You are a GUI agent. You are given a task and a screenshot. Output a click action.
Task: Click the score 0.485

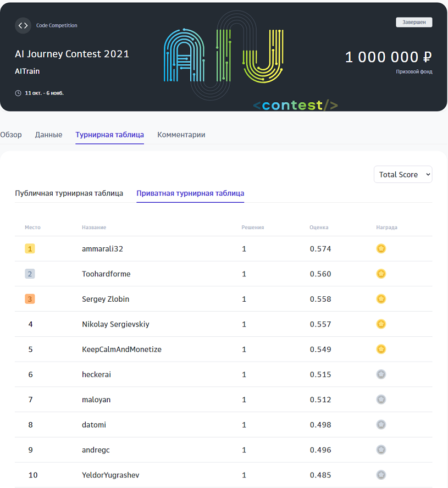[320, 475]
